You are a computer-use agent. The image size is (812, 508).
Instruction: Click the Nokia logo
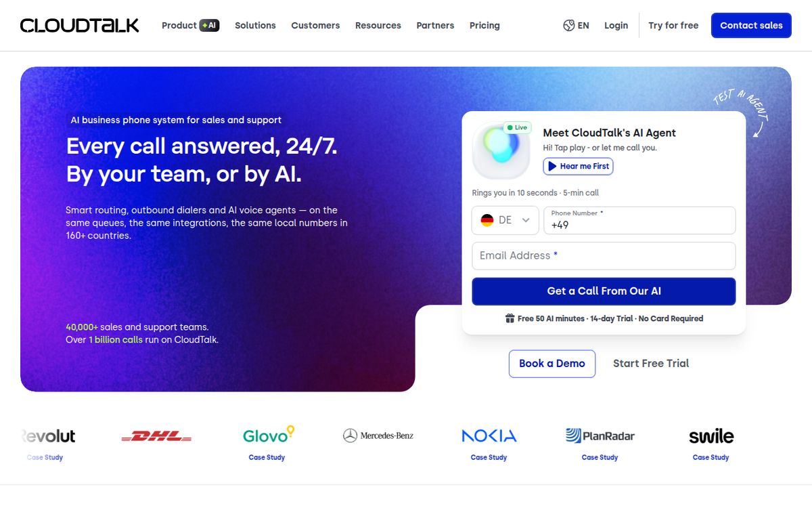coord(489,436)
